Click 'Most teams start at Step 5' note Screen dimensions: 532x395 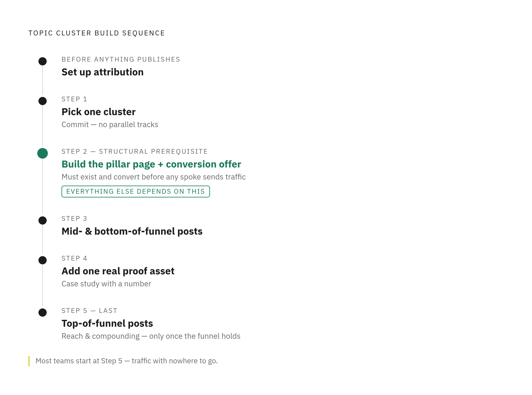[x=127, y=361]
